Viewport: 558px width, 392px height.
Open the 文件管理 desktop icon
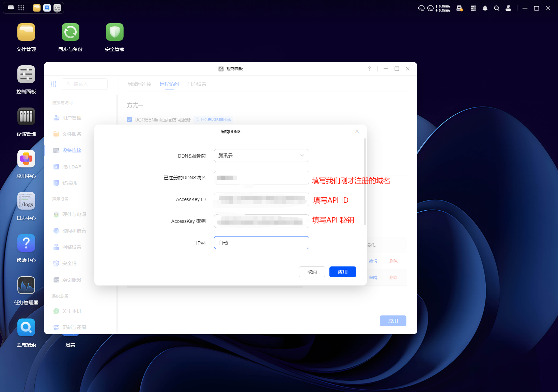coord(26,32)
